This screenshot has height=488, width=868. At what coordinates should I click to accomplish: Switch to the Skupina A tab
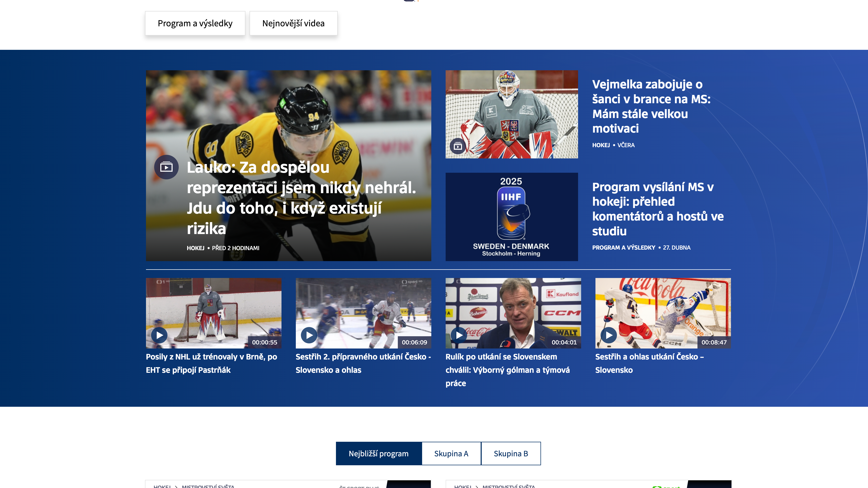(451, 453)
